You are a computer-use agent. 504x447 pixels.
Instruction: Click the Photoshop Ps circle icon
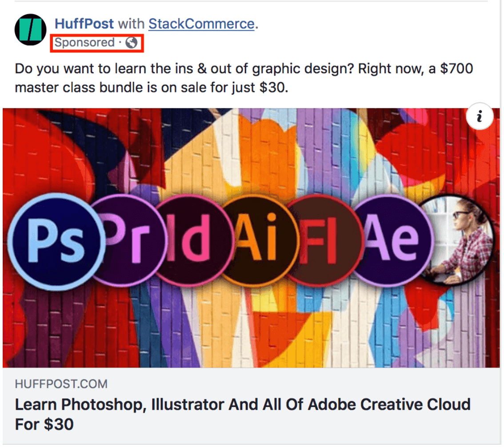click(x=56, y=241)
